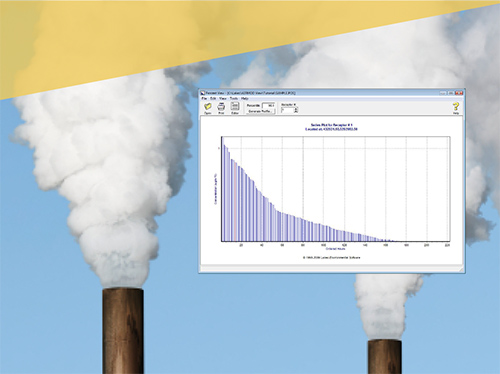Close the Percent View window
Image resolution: width=500 pixels, height=374 pixels.
coord(459,93)
